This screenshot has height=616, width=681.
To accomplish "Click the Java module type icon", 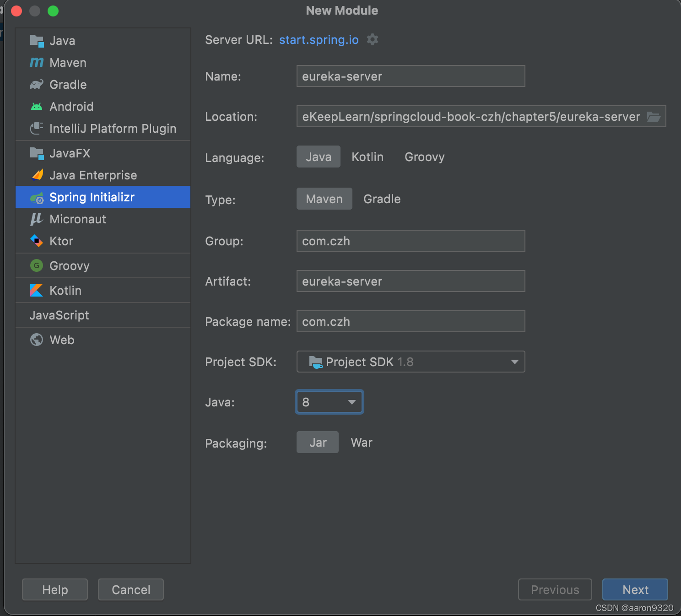I will tap(37, 41).
